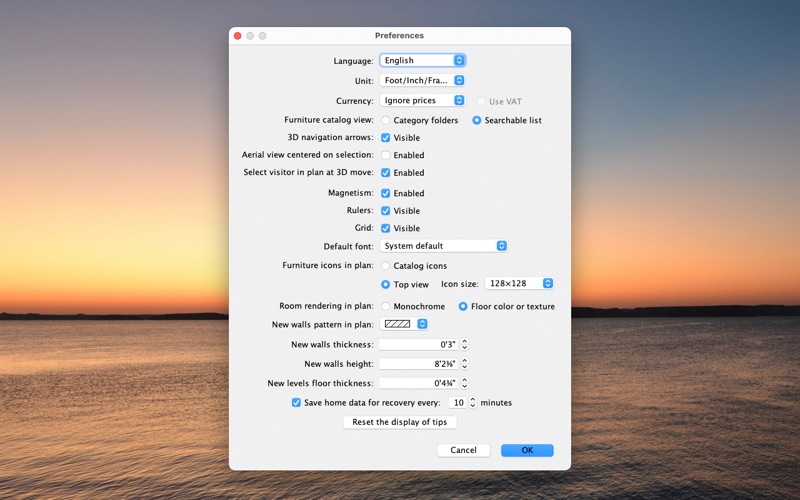Uncheck 3D navigation arrows Visible checkbox
Screen dimensions: 800x500
click(386, 138)
